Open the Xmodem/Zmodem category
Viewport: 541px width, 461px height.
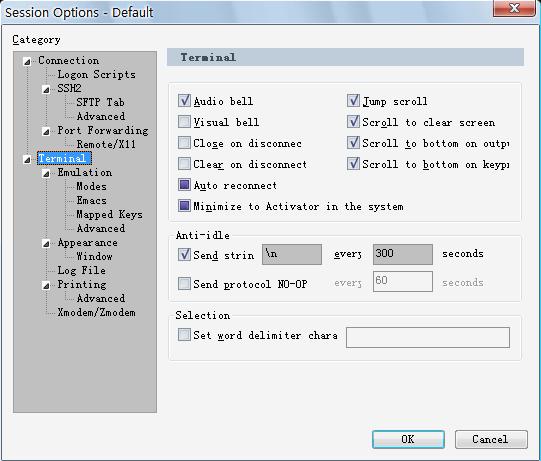click(x=97, y=312)
